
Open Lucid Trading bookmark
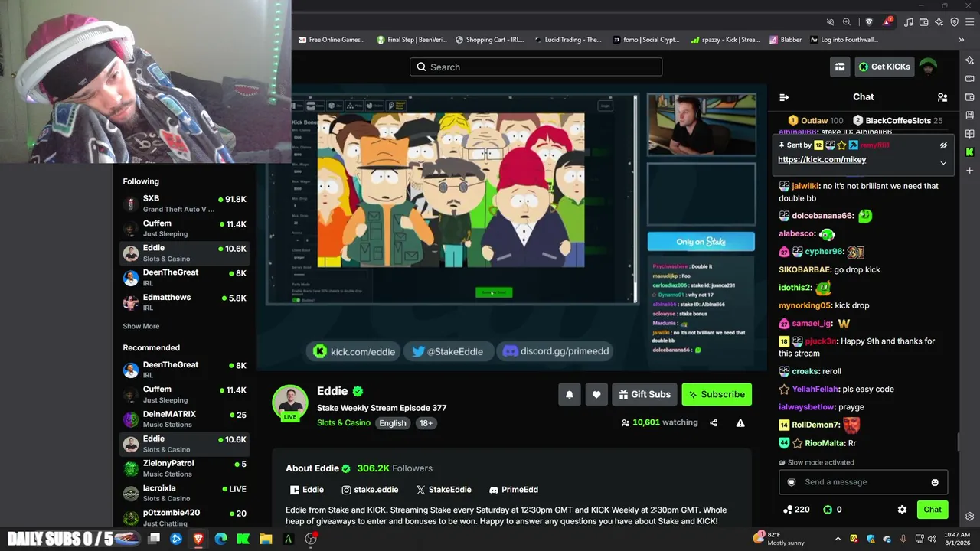[x=568, y=40]
